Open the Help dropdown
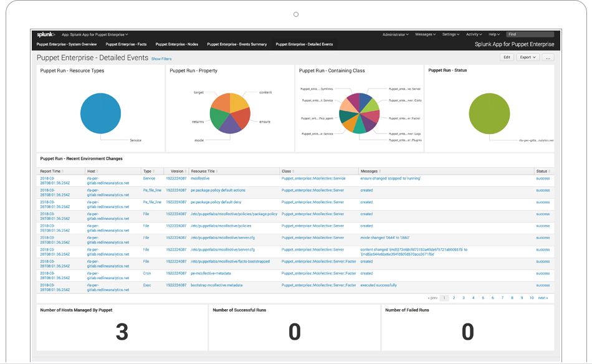The width and height of the screenshot is (592, 364). [x=494, y=34]
